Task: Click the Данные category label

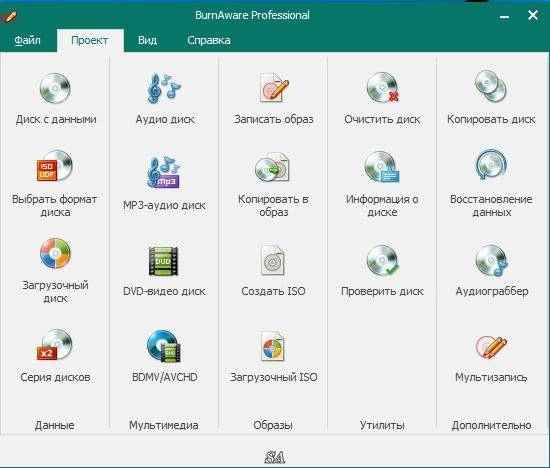Action: pyautogui.click(x=55, y=425)
